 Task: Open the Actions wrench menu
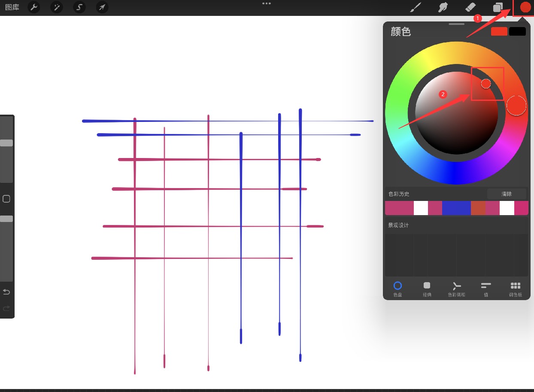point(34,7)
